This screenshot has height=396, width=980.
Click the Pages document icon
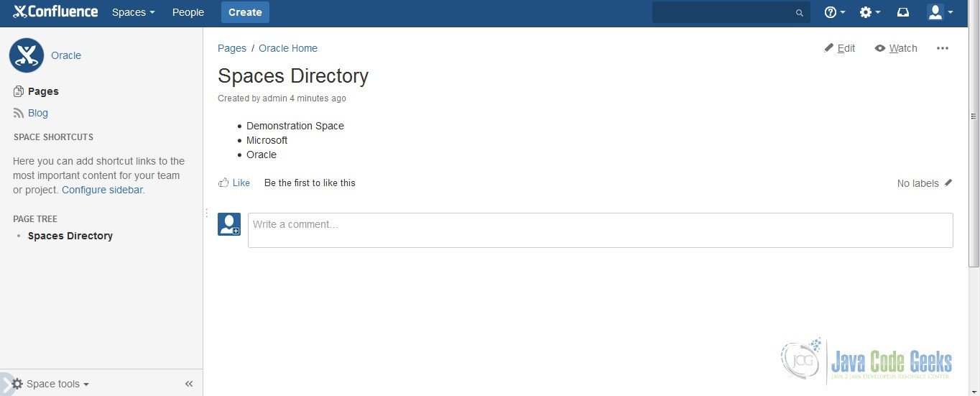[19, 91]
